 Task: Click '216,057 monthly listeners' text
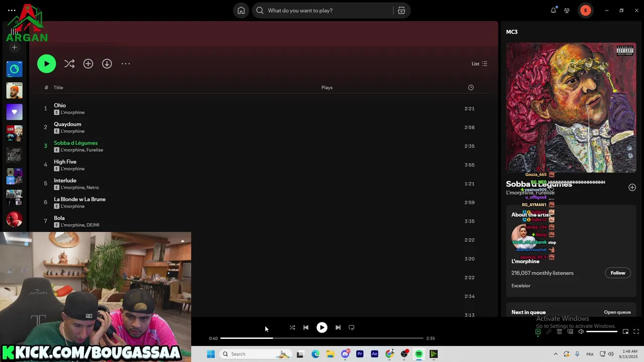542,273
